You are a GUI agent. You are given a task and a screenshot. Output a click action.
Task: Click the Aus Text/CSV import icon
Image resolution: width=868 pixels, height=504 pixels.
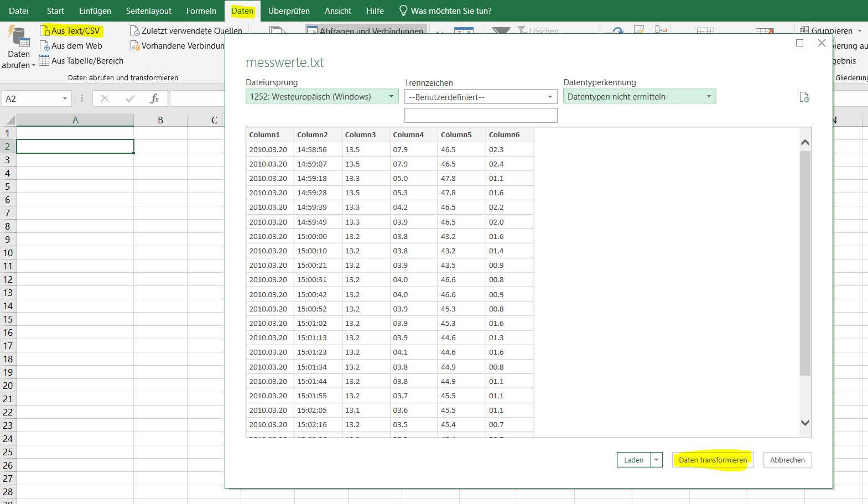45,31
